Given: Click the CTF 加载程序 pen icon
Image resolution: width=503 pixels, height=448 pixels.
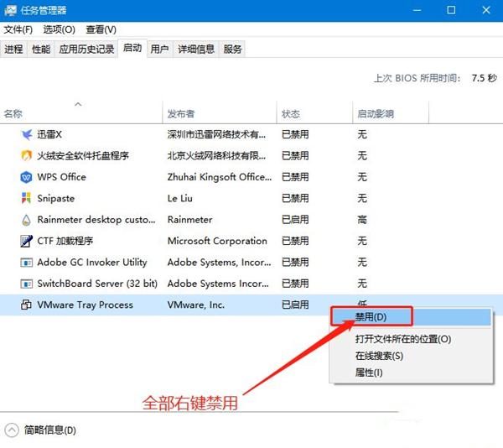Looking at the screenshot, I should point(26,241).
